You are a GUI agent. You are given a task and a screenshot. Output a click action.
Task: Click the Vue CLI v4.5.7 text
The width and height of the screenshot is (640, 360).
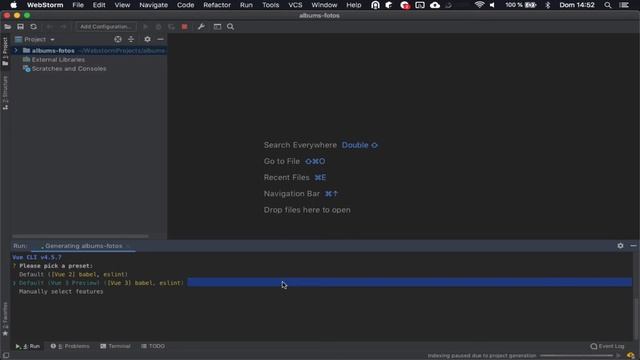click(x=37, y=257)
